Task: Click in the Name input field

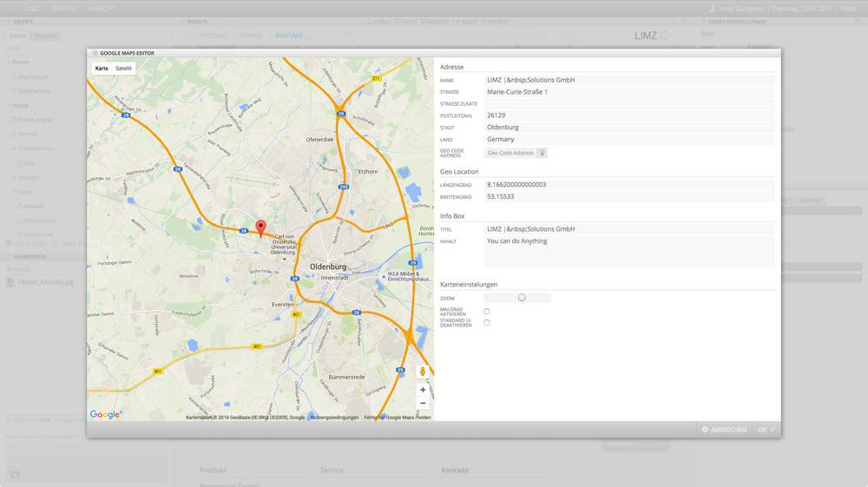Action: tap(629, 80)
